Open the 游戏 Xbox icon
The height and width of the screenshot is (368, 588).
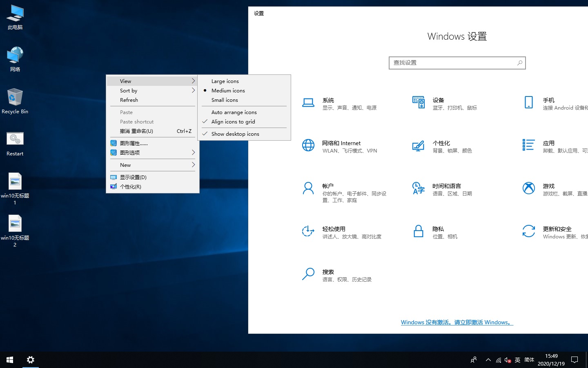529,188
